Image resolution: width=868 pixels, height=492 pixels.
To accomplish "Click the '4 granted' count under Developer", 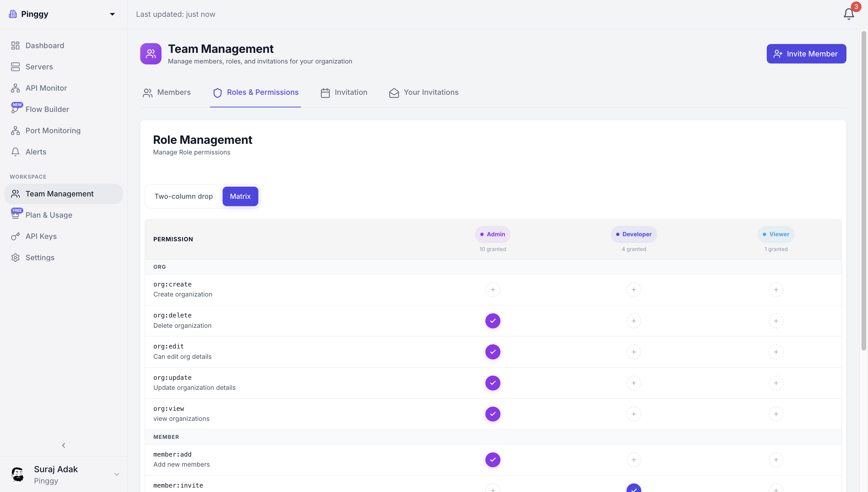I will pos(634,249).
